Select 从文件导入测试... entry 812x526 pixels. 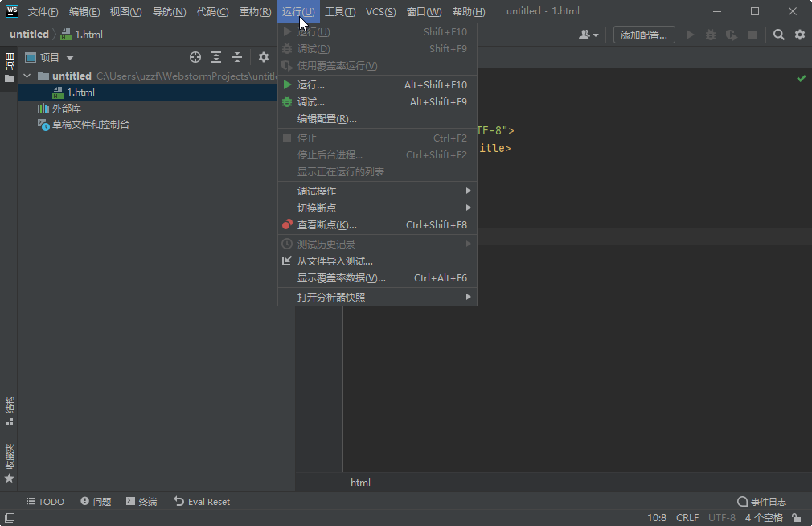(377, 261)
